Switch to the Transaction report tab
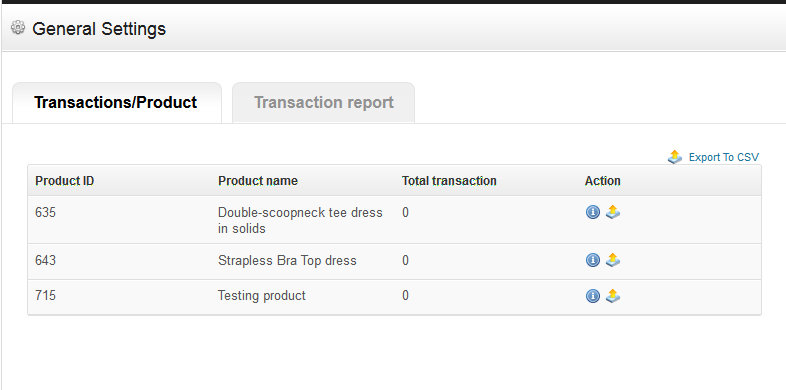This screenshot has width=786, height=390. click(x=323, y=103)
